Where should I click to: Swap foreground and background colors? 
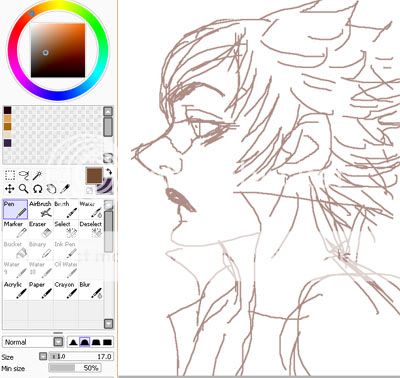click(109, 172)
